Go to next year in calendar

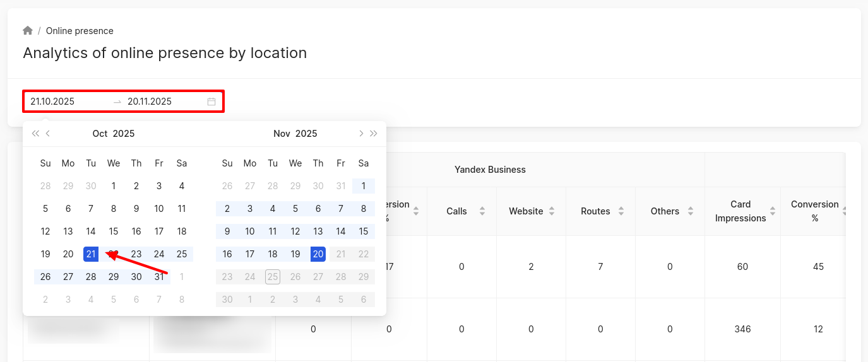(x=374, y=134)
